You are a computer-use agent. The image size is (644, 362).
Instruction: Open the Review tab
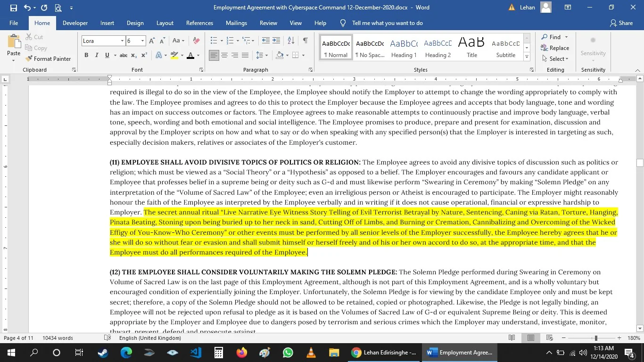pos(268,23)
